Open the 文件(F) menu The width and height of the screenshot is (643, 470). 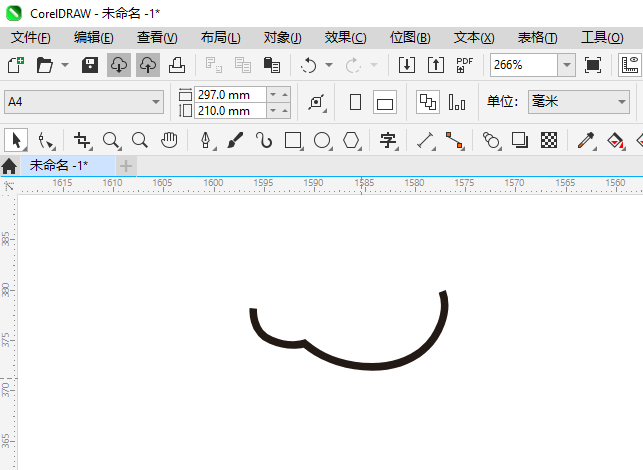click(31, 38)
